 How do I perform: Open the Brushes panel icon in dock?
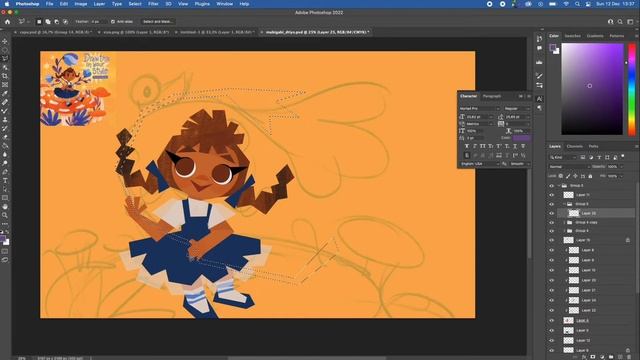539,76
